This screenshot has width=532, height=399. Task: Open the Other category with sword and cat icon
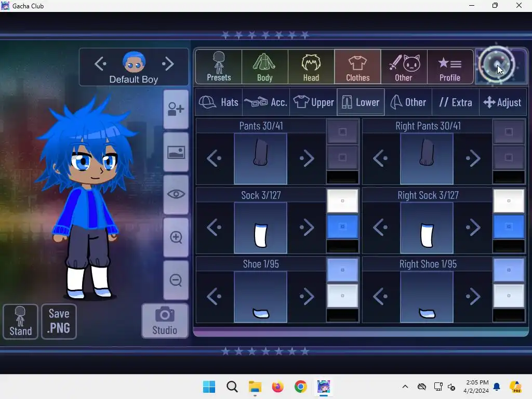[404, 67]
